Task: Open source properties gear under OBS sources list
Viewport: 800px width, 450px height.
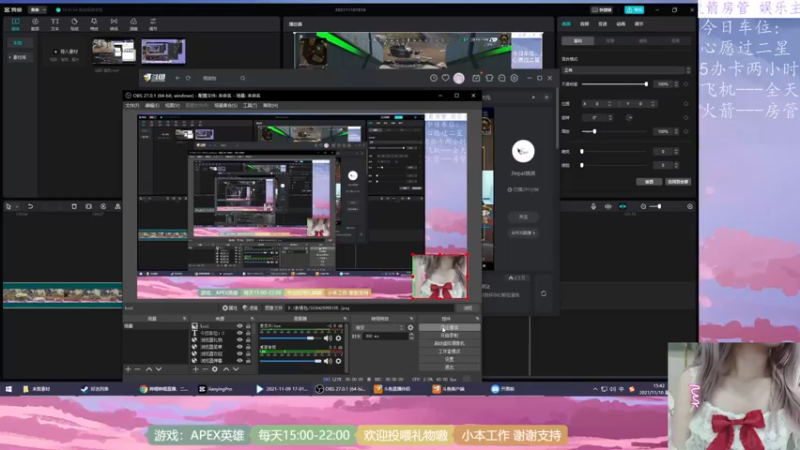Action: (x=215, y=369)
